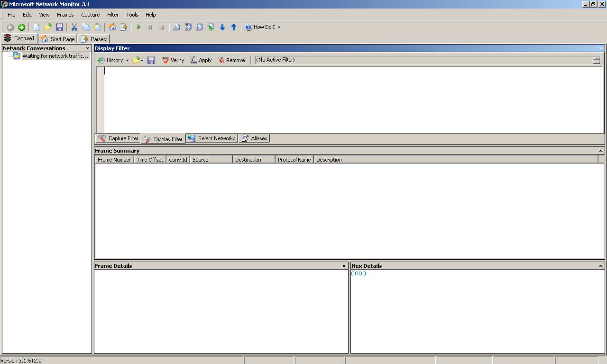Create a new capture with blank page icon
Viewport: 607px width, 364px height.
pos(37,27)
